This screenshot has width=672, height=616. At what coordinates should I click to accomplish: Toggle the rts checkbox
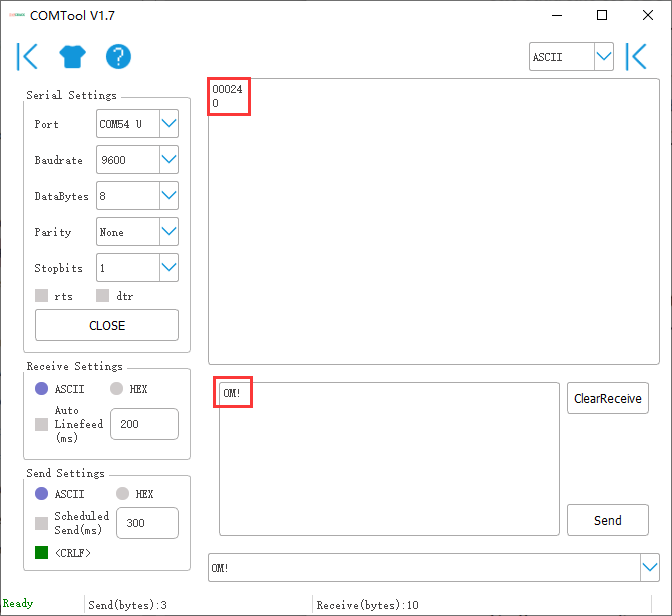[41, 296]
